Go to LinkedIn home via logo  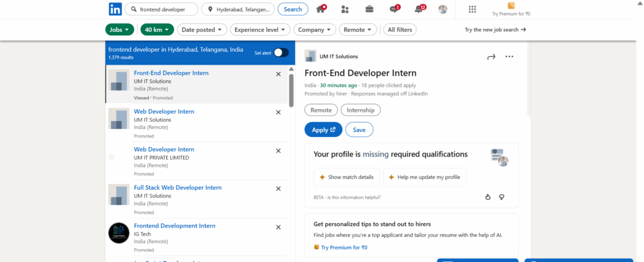click(115, 9)
